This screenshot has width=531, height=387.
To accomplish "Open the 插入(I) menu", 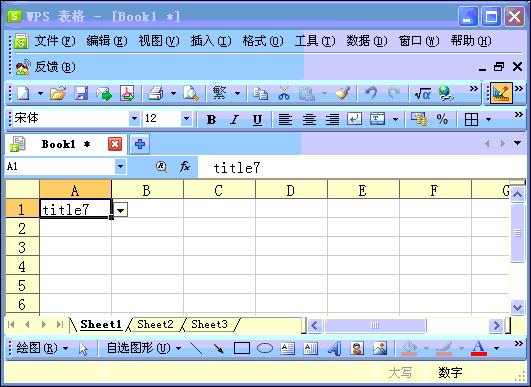I will pos(211,41).
